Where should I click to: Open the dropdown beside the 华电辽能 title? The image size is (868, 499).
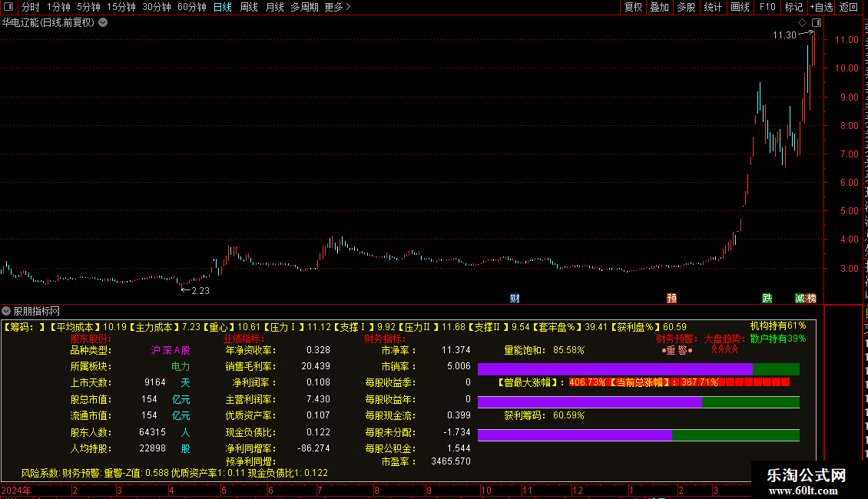103,23
